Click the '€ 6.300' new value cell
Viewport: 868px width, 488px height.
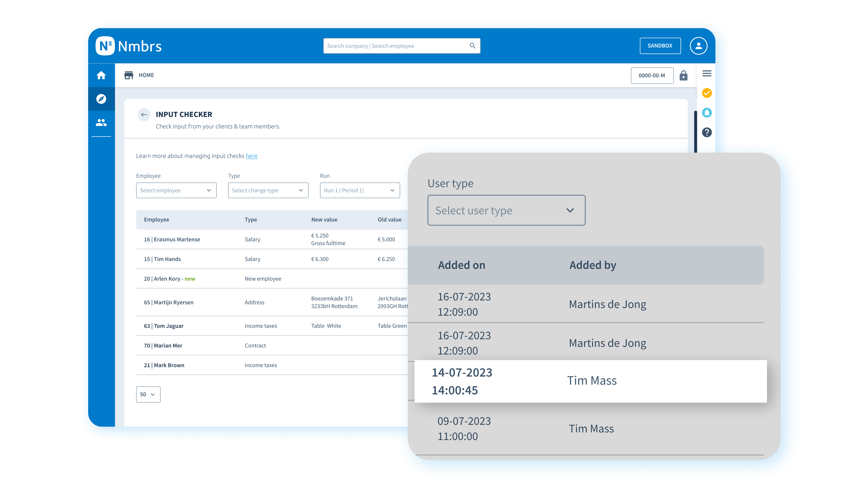[x=320, y=259]
